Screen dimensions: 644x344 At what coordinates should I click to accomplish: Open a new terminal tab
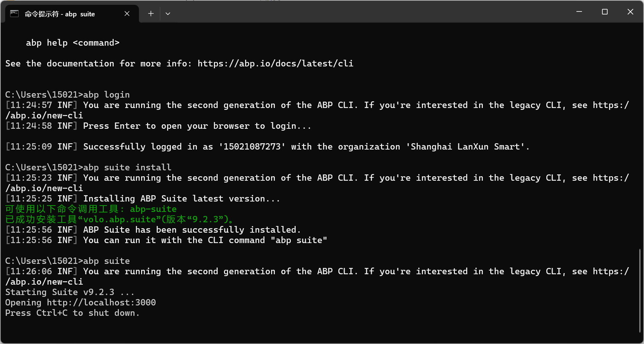(151, 14)
